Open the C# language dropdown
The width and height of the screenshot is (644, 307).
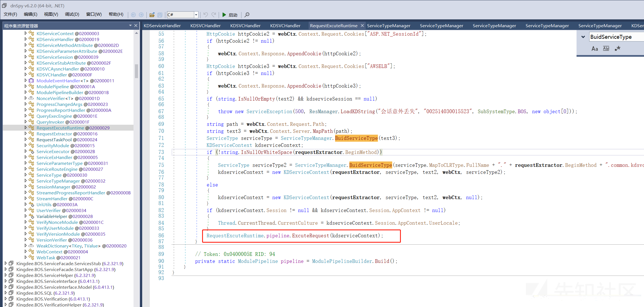click(196, 15)
